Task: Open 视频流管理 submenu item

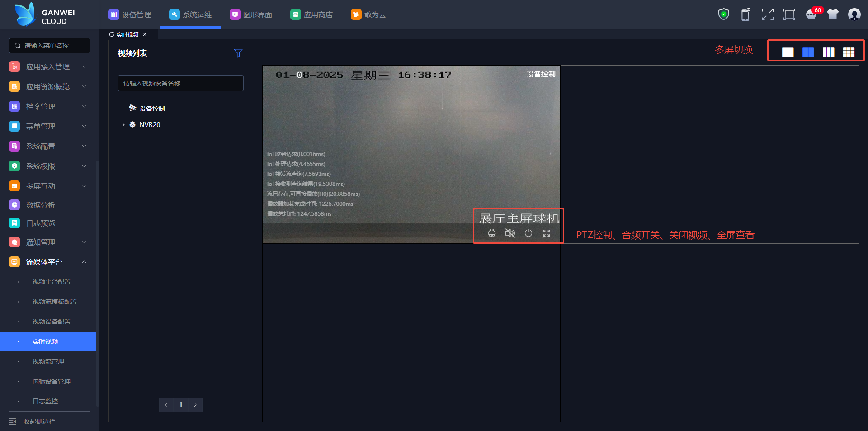Action: 48,361
